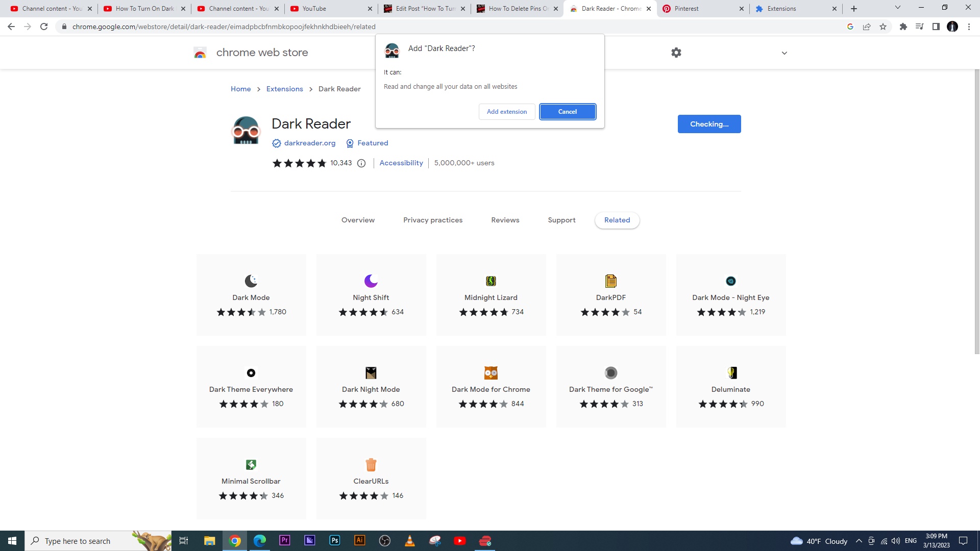
Task: Reload the current page
Action: point(44,27)
